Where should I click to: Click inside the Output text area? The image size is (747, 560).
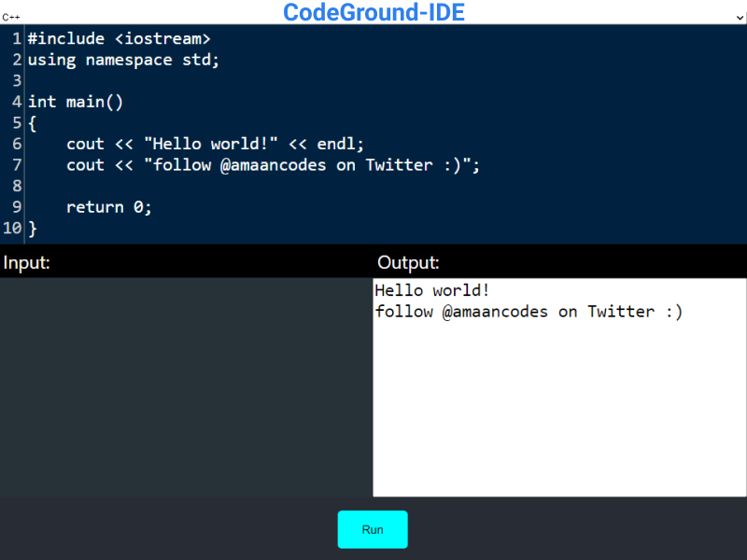point(559,387)
